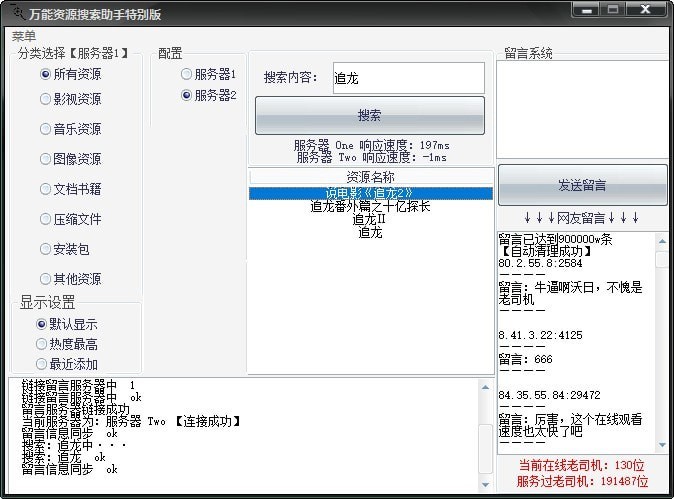Select result 追龙II
674x499 pixels.
point(369,220)
